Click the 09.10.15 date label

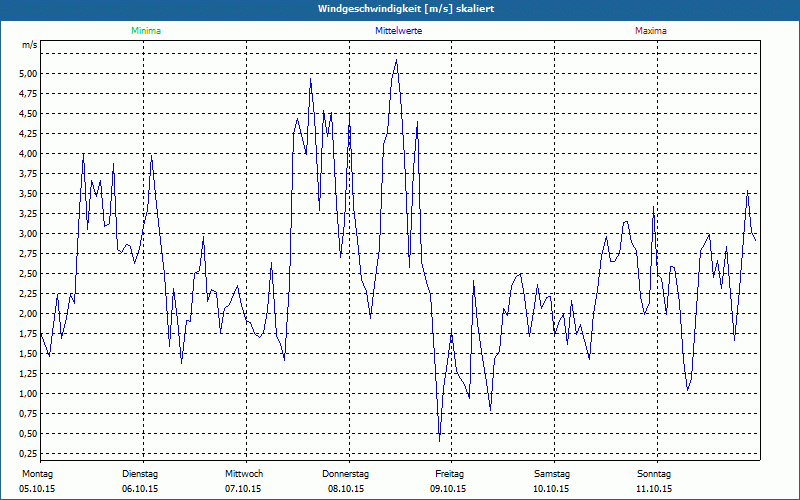click(448, 489)
